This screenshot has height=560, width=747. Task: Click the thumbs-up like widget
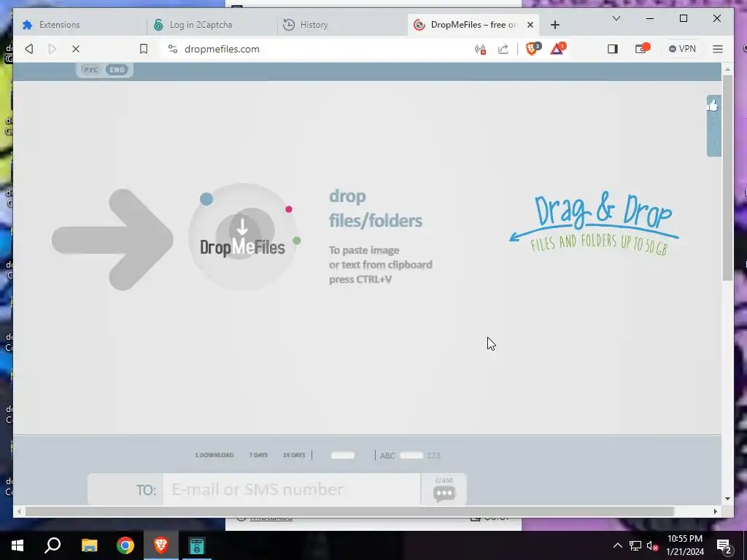pyautogui.click(x=713, y=125)
